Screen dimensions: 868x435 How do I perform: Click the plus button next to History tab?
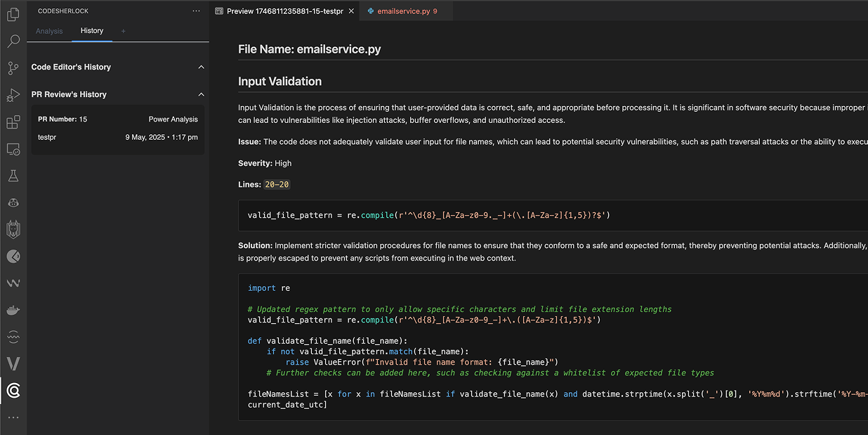(x=123, y=31)
